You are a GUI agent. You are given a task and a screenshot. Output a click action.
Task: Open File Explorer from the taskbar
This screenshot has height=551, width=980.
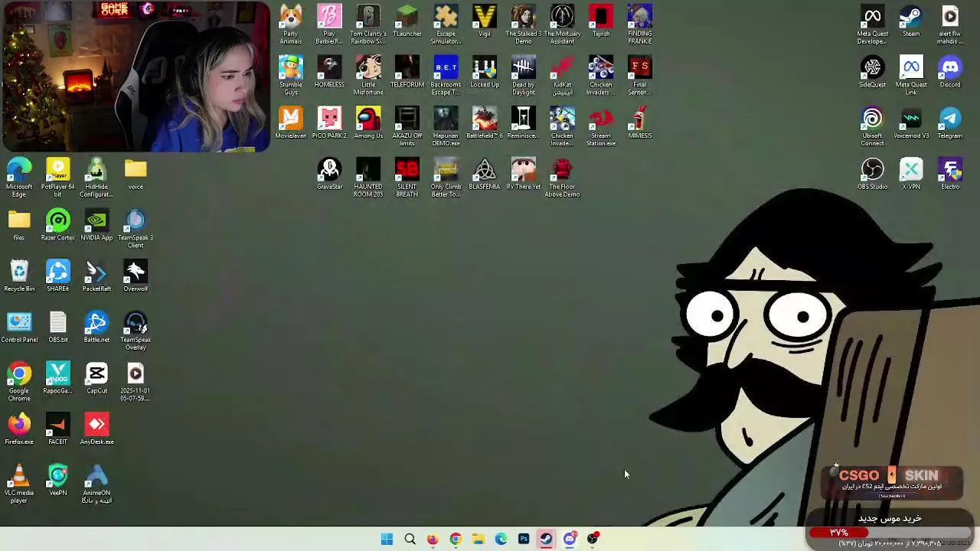478,539
